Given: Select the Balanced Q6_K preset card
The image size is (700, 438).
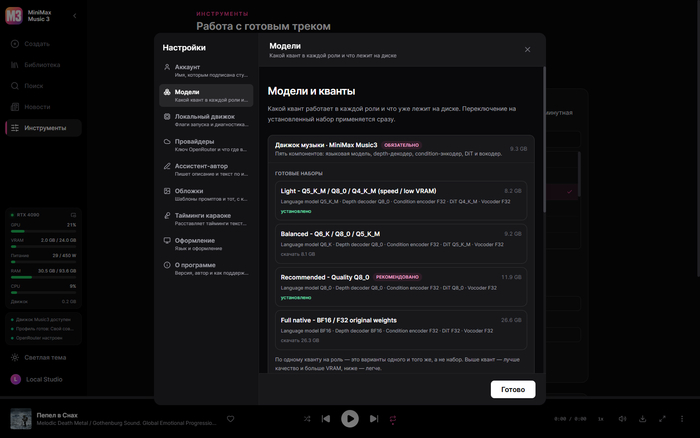Looking at the screenshot, I should pyautogui.click(x=401, y=244).
